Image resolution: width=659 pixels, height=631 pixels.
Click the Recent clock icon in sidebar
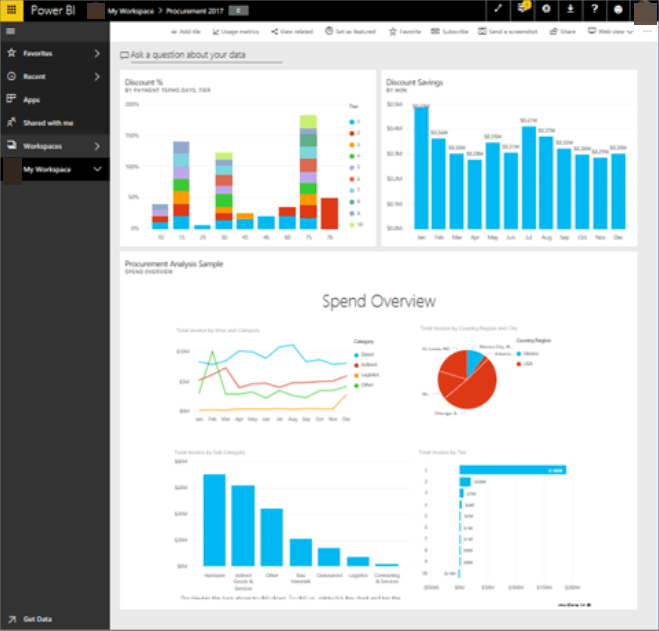point(11,76)
